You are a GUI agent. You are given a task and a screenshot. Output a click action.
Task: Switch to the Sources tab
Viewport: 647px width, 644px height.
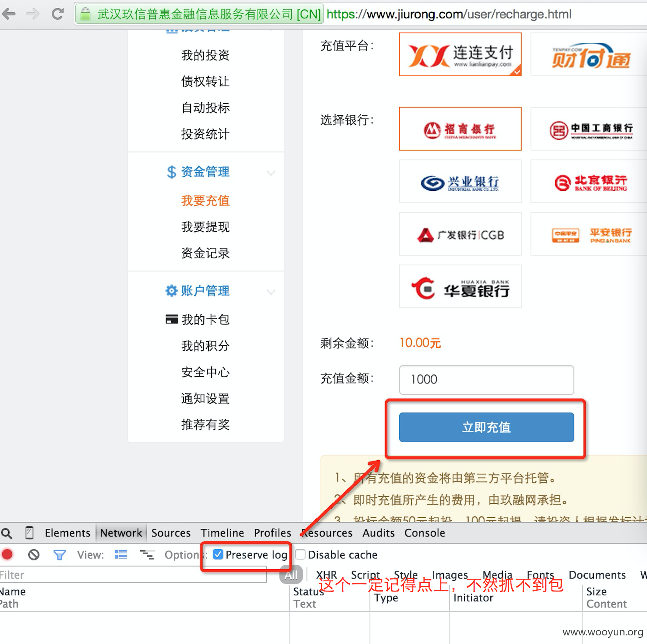tap(171, 533)
